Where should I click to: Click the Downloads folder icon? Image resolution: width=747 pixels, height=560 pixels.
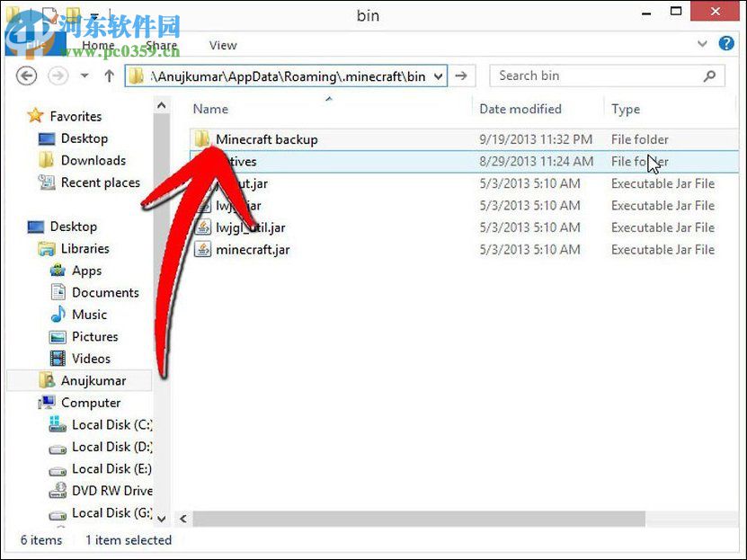pos(46,160)
